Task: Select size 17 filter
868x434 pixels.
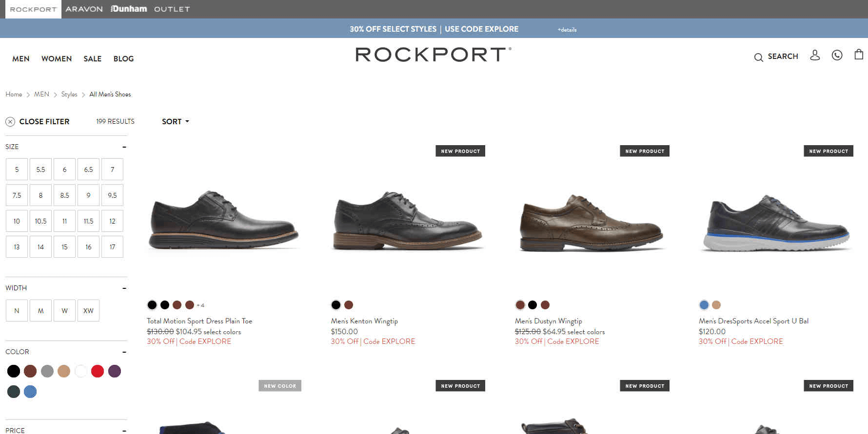Action: tap(112, 247)
